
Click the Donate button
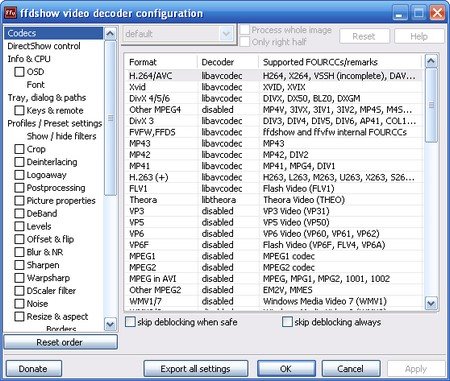tap(33, 369)
